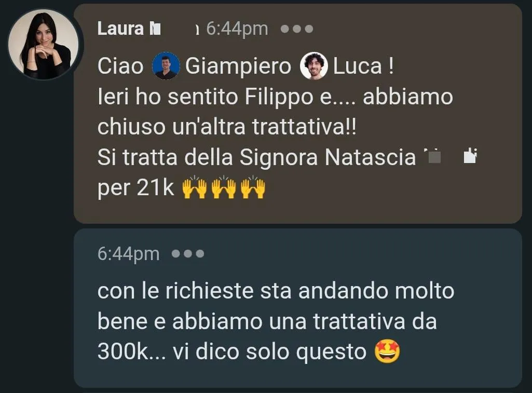Click the last raised hands emoji

pos(253,187)
